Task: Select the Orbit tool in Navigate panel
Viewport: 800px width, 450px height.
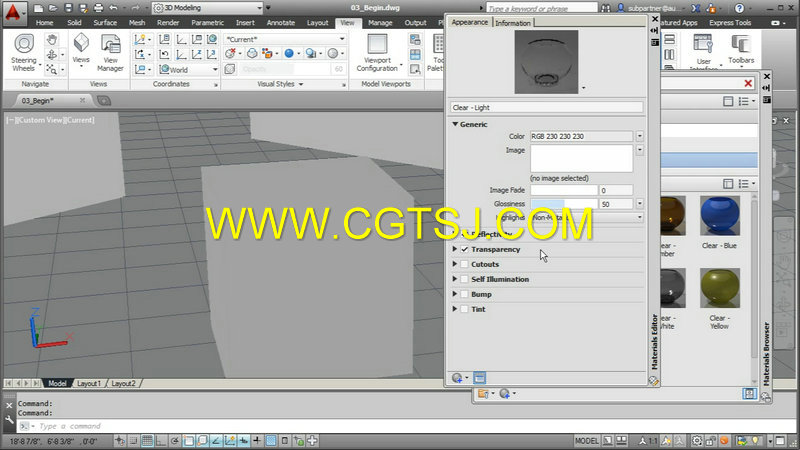Action: (x=52, y=54)
